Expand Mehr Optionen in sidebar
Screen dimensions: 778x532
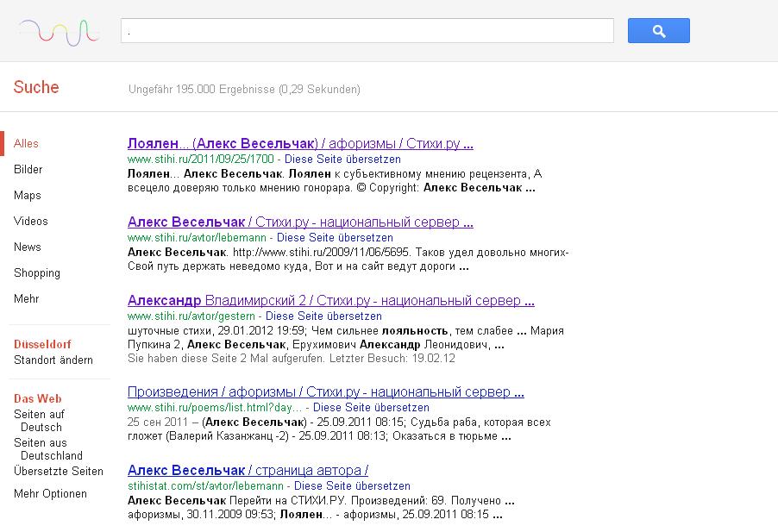[x=50, y=494]
